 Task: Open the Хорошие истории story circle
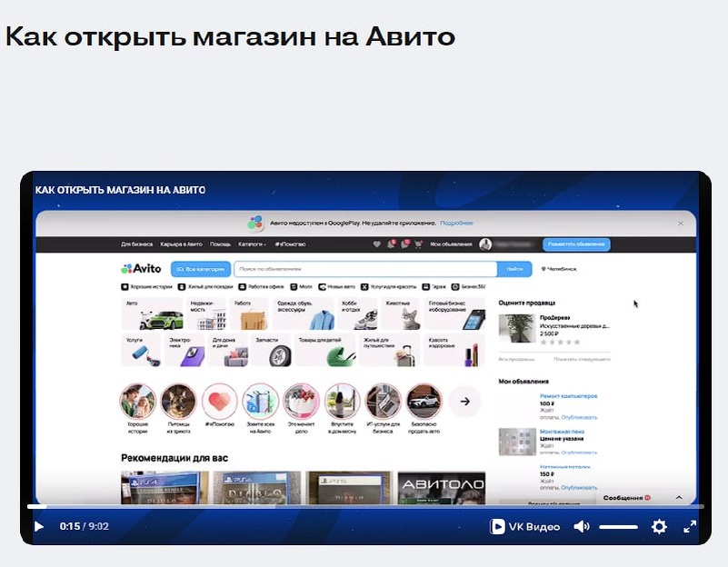click(138, 402)
